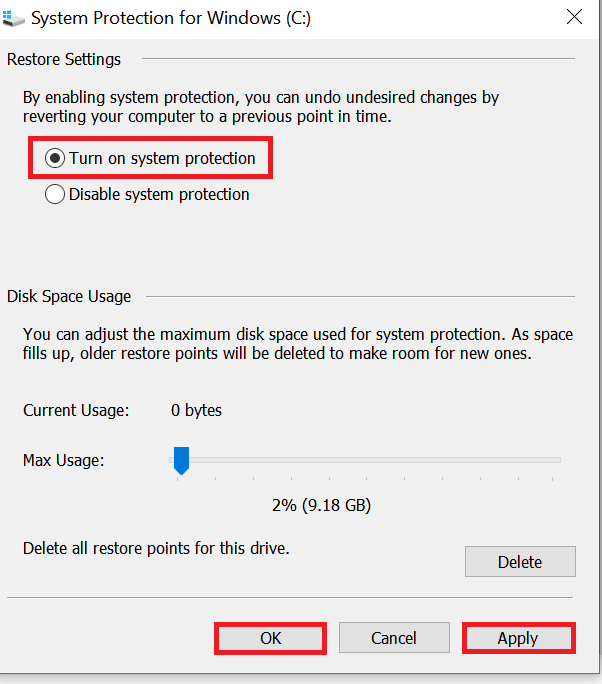Click the Disk Space Usage section heading
602x684 pixels.
[69, 296]
